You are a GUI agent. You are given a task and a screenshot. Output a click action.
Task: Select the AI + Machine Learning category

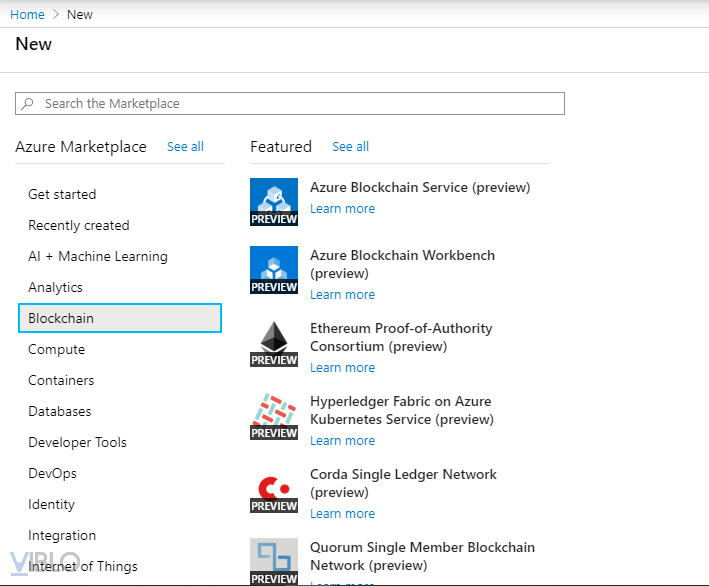[x=98, y=256]
